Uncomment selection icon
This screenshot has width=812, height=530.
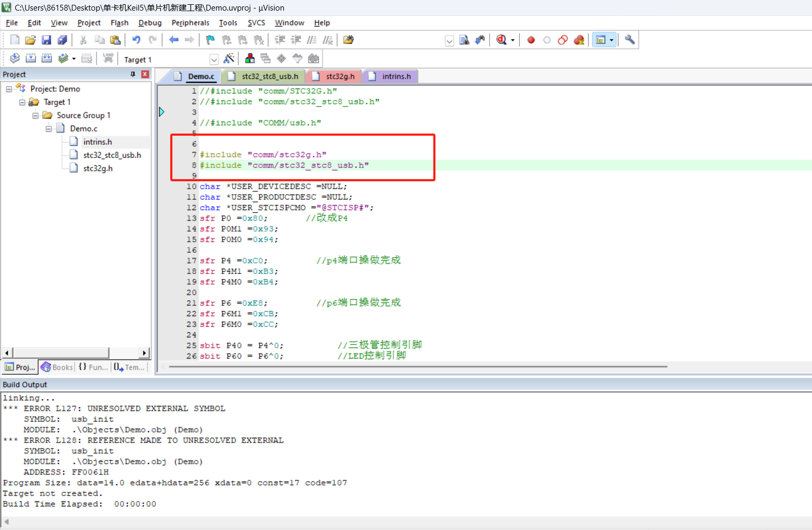(x=328, y=40)
